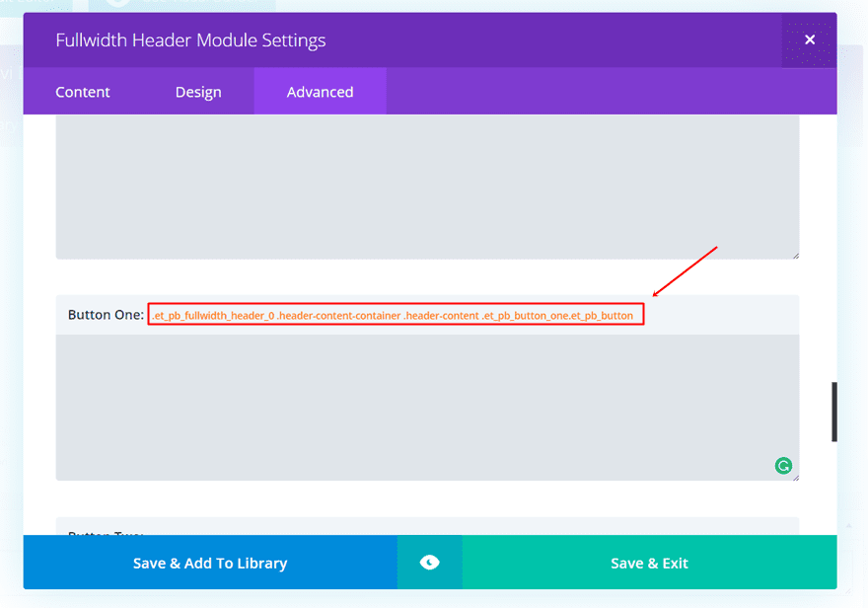
Task: Click the Button One CSS selector text
Action: pyautogui.click(x=393, y=315)
